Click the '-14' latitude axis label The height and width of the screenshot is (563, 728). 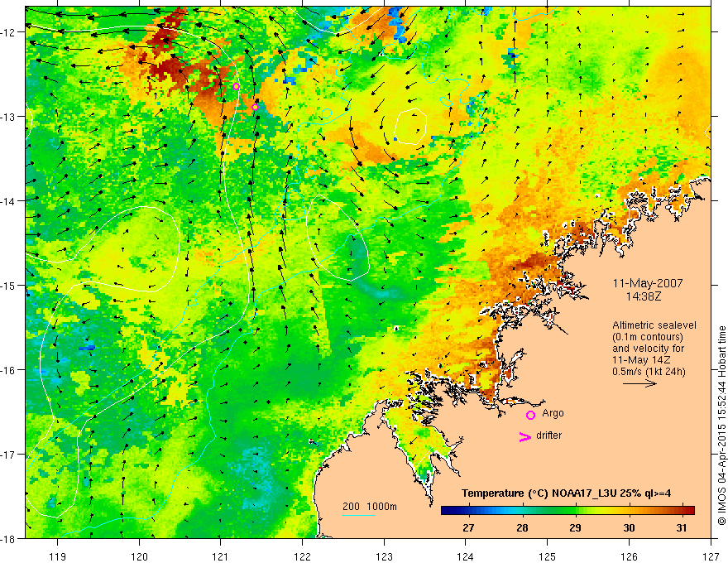(10, 201)
